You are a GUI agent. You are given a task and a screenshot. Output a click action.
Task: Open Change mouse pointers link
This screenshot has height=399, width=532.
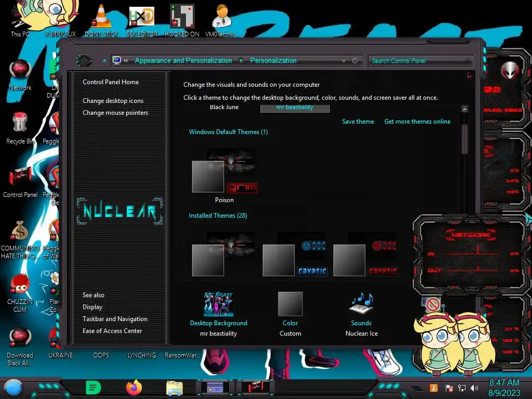tap(115, 113)
